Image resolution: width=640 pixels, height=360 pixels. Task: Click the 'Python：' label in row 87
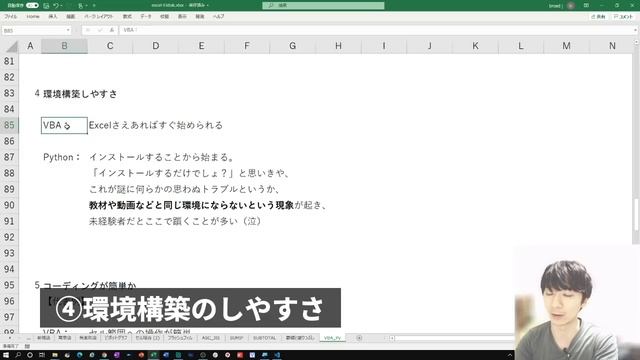(62, 157)
